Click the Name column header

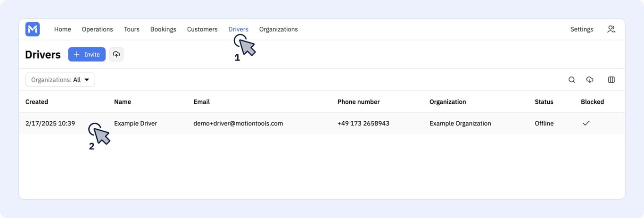[123, 102]
